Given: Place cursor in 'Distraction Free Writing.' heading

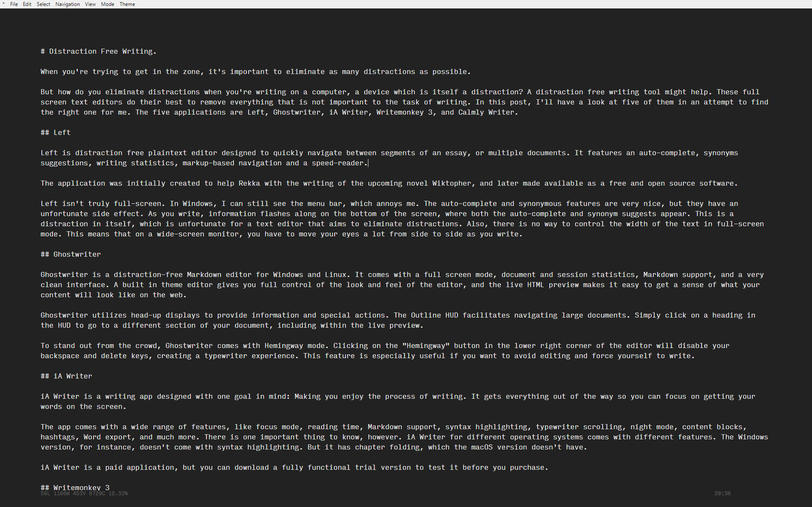Looking at the screenshot, I should click(x=103, y=51).
